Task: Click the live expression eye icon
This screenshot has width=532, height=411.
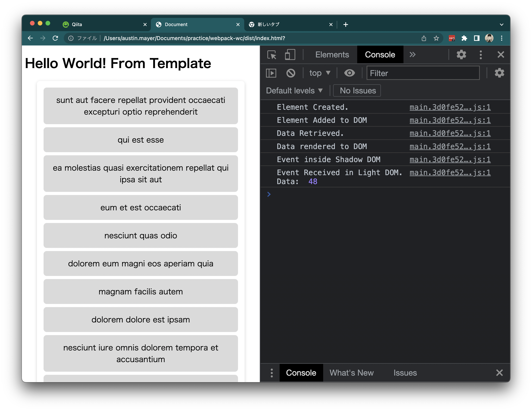Action: (349, 73)
